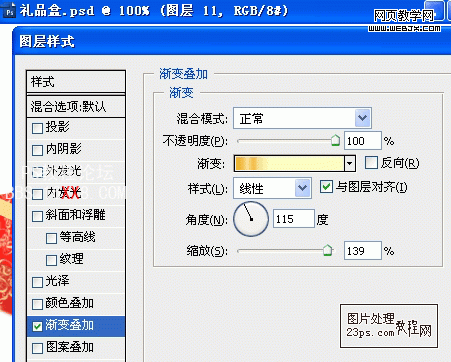The height and width of the screenshot is (362, 451).
Task: Click the angle value field showing 115
Action: pyautogui.click(x=294, y=219)
